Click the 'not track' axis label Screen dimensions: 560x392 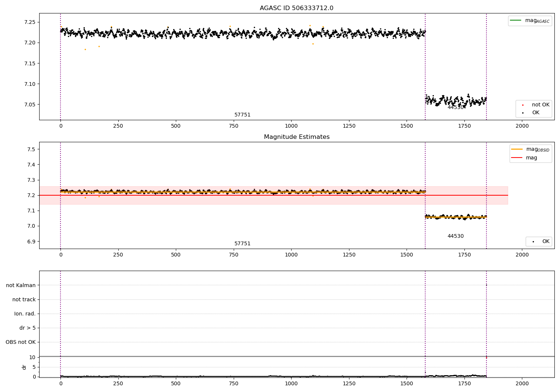(24, 299)
